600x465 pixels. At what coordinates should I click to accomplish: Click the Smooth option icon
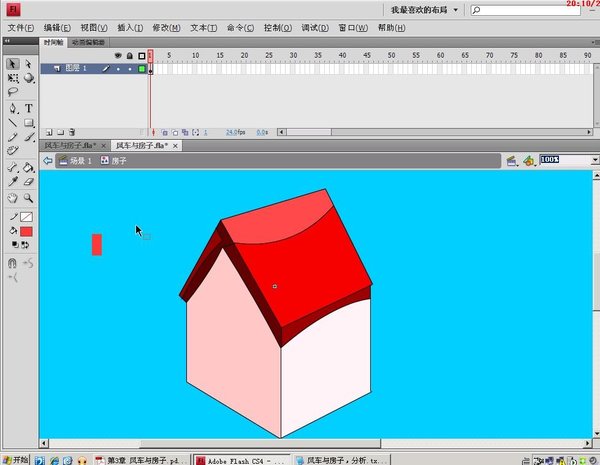click(x=28, y=263)
